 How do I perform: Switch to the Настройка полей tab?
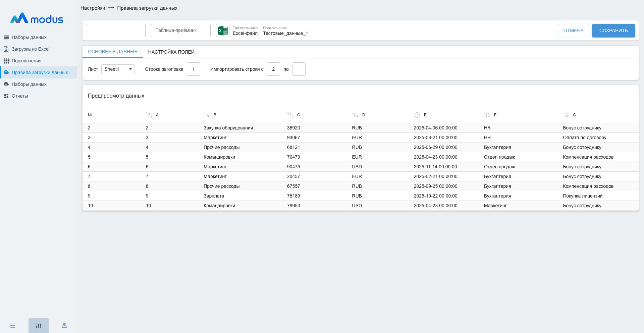point(171,52)
